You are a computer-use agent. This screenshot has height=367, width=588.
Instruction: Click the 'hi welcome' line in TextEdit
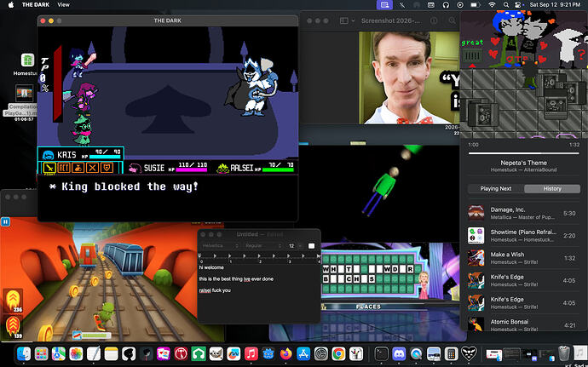coord(211,267)
